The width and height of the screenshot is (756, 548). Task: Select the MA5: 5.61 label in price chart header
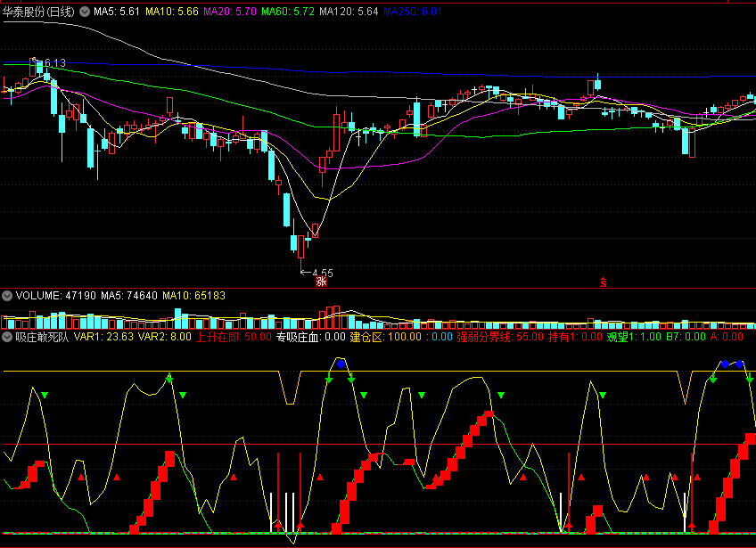(x=117, y=12)
